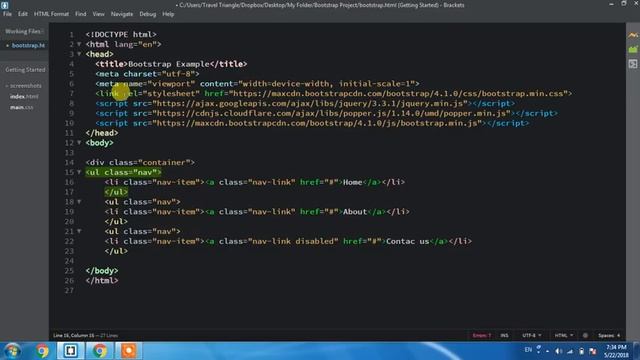Click the <!DOCTYPE html> text
This screenshot has height=360, width=640.
pyautogui.click(x=121, y=34)
